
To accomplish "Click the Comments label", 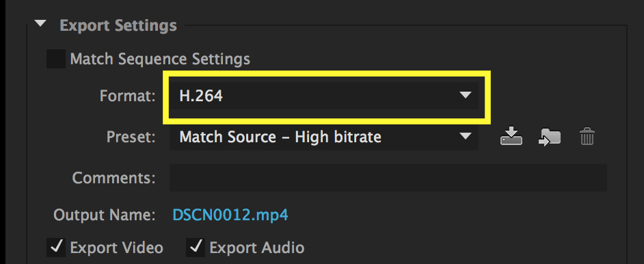I will point(113,179).
